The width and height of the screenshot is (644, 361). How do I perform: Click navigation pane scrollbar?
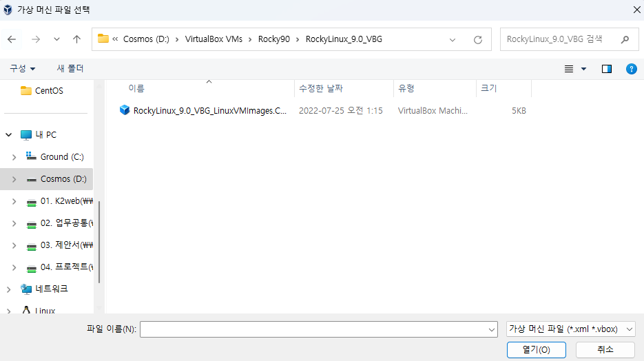pos(99,242)
